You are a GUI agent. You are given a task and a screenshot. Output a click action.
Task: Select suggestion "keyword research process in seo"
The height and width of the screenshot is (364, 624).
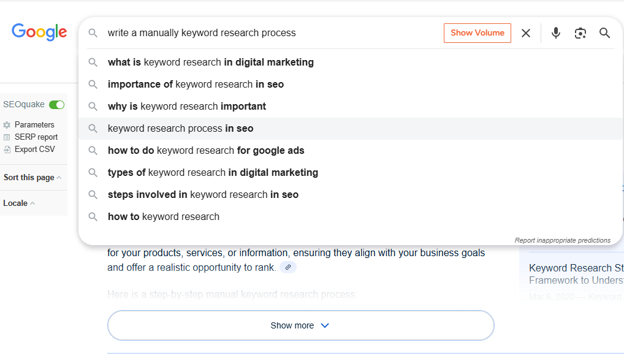click(x=181, y=129)
